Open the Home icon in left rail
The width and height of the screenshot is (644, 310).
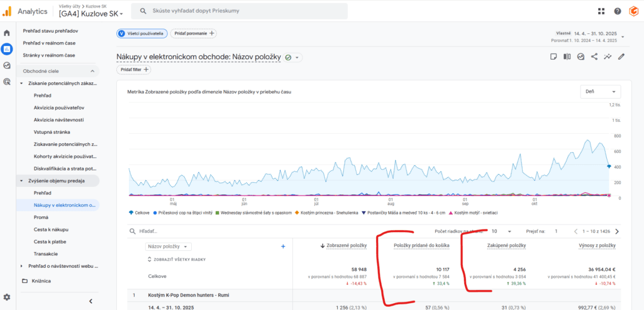coord(6,33)
